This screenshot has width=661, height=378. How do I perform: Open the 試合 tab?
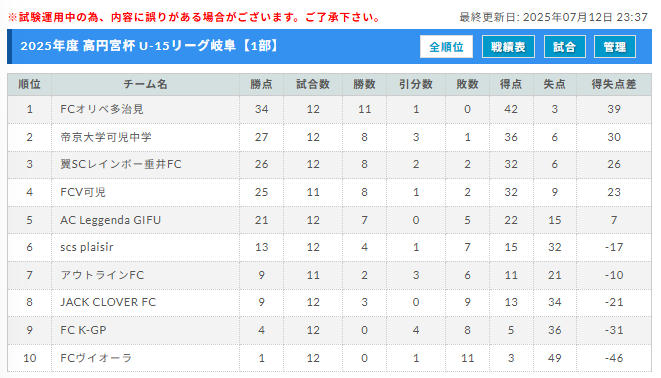564,47
